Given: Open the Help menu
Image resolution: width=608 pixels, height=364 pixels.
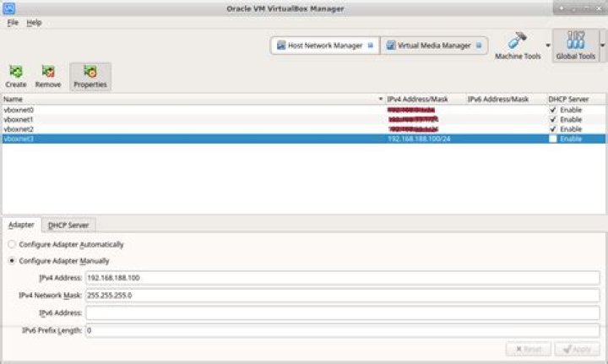Looking at the screenshot, I should [x=34, y=23].
